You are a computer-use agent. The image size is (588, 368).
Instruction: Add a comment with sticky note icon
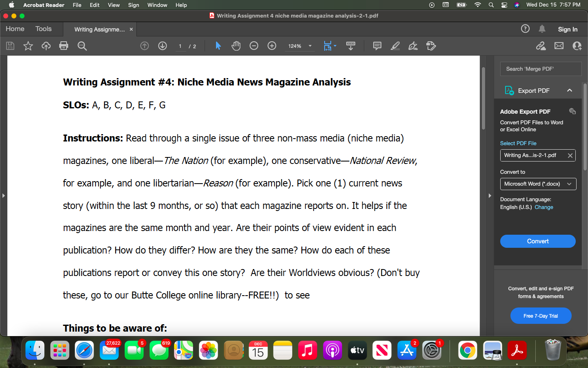click(x=377, y=46)
